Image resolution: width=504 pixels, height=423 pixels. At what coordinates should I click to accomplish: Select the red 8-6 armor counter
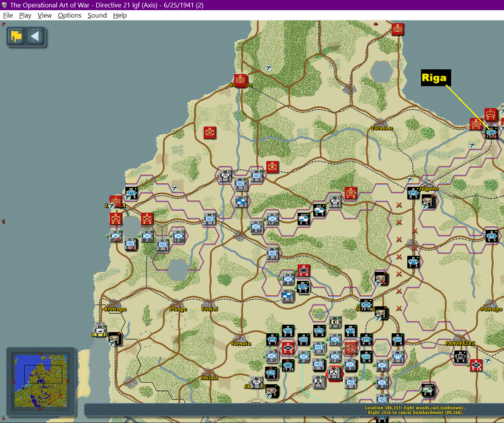[x=303, y=271]
